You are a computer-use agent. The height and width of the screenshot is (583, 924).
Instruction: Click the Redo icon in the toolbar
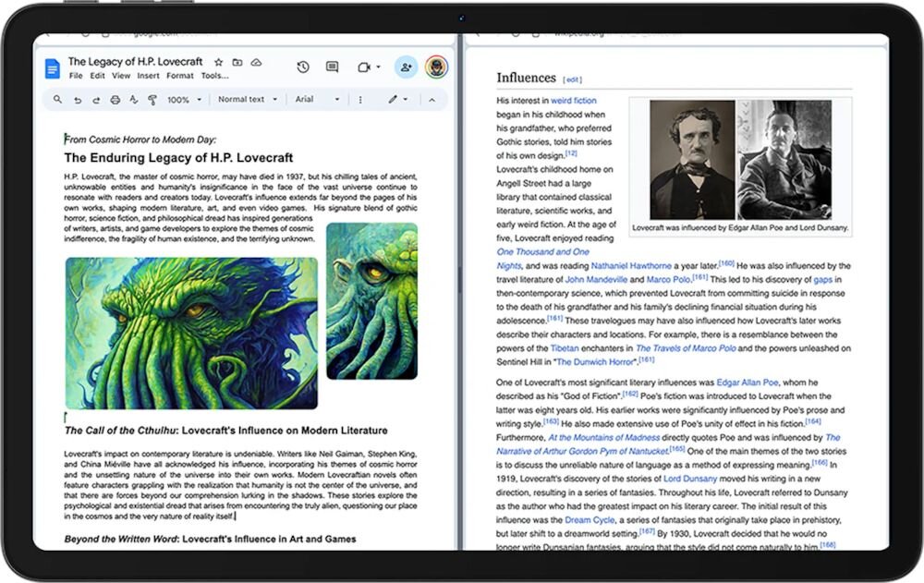tap(96, 99)
